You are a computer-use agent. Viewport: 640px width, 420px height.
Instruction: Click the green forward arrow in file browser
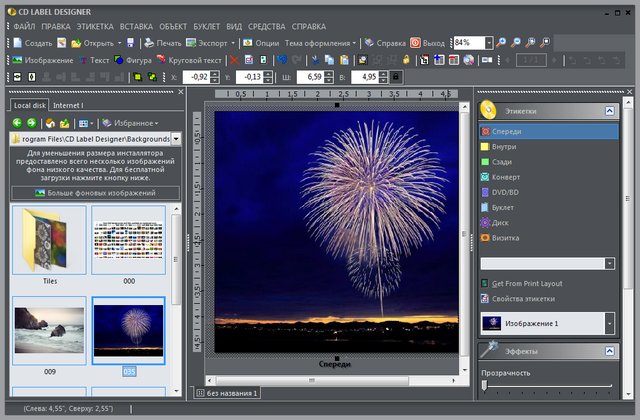click(x=31, y=123)
